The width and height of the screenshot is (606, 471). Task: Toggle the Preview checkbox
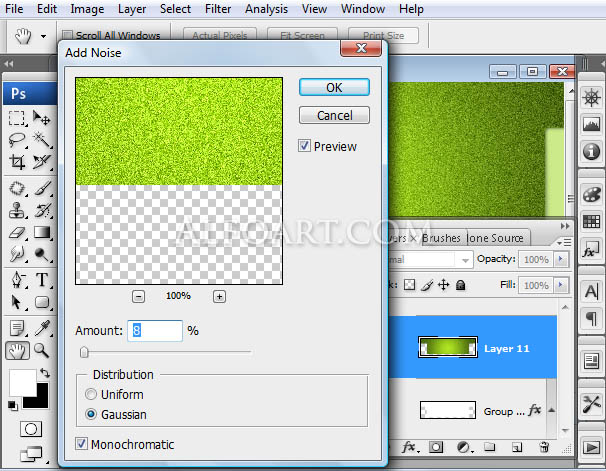click(x=304, y=146)
